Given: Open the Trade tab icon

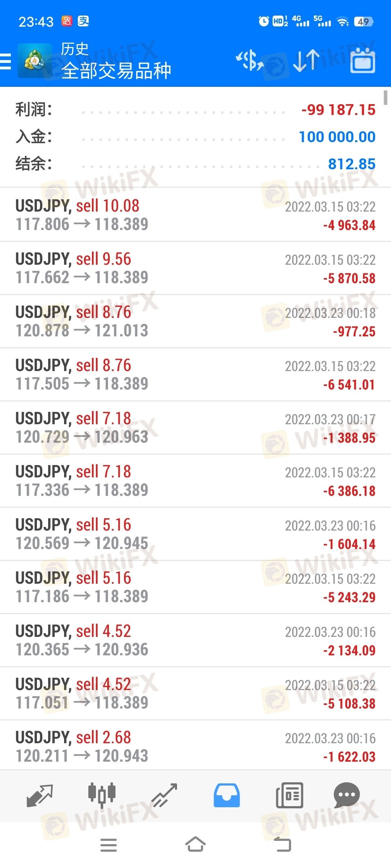Looking at the screenshot, I should 164,796.
